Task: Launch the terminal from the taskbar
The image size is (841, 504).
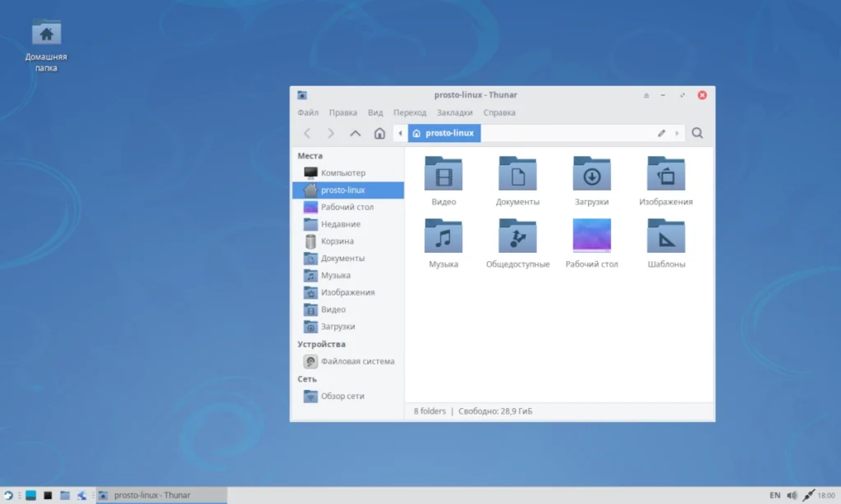Action: (48, 496)
